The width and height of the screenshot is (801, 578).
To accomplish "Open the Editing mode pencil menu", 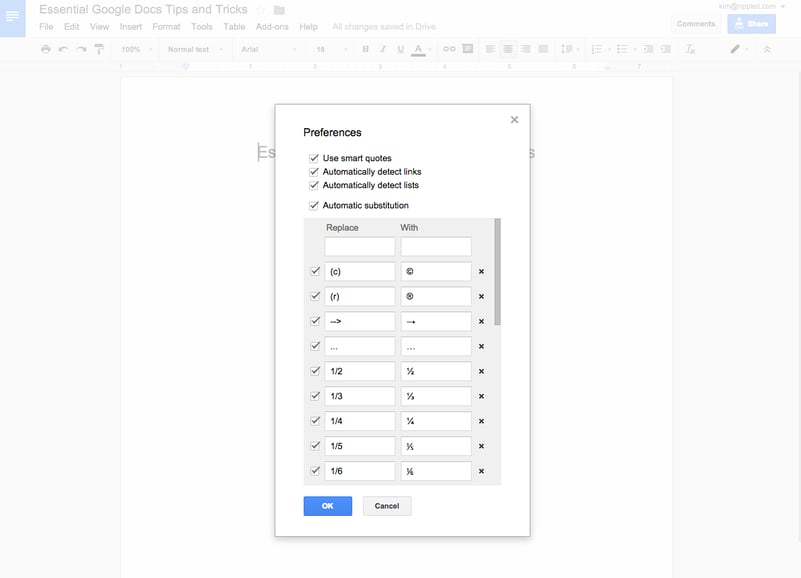I will [739, 49].
